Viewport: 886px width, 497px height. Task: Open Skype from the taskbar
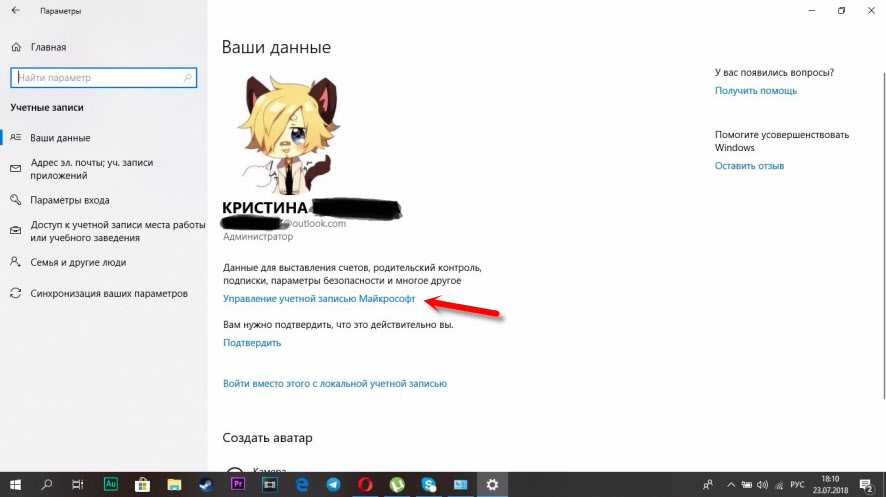click(x=429, y=484)
